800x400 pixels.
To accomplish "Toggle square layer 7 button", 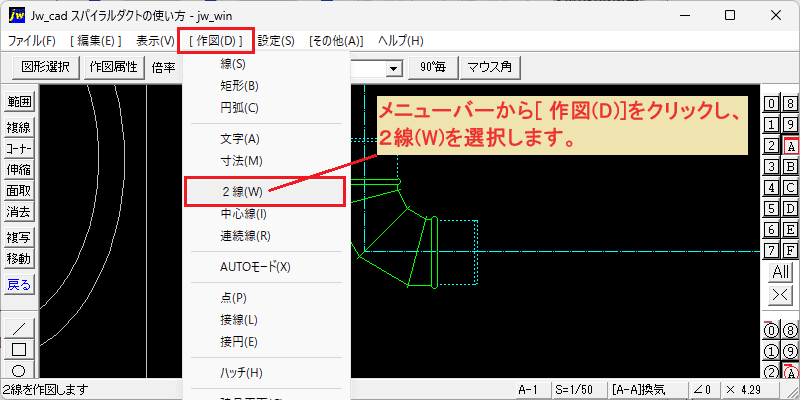I will 772,250.
